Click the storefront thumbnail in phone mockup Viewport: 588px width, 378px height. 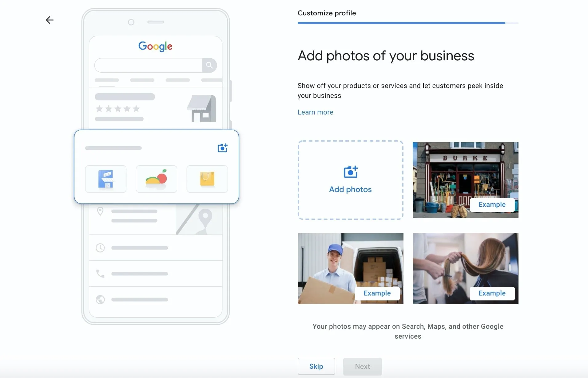(106, 179)
